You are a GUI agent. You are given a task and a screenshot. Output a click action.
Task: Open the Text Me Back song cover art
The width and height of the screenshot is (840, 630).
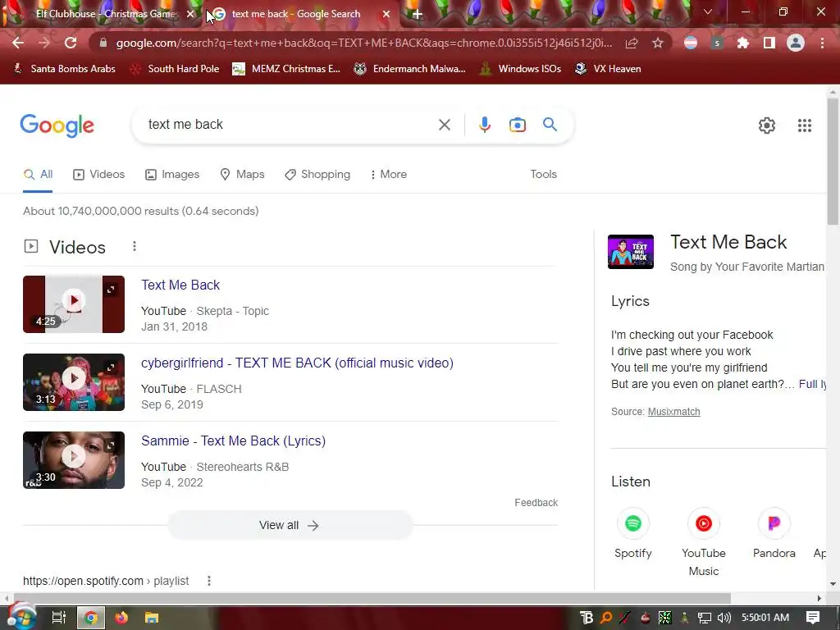[631, 252]
